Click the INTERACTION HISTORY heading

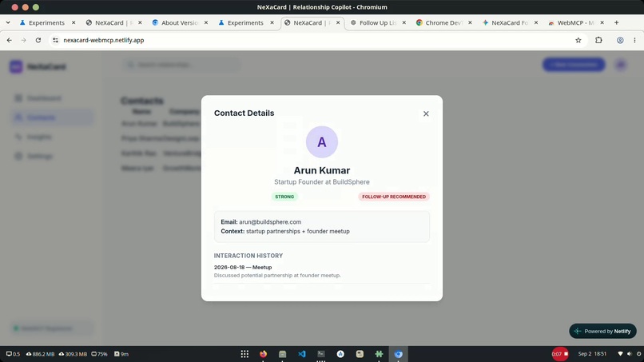tap(248, 256)
